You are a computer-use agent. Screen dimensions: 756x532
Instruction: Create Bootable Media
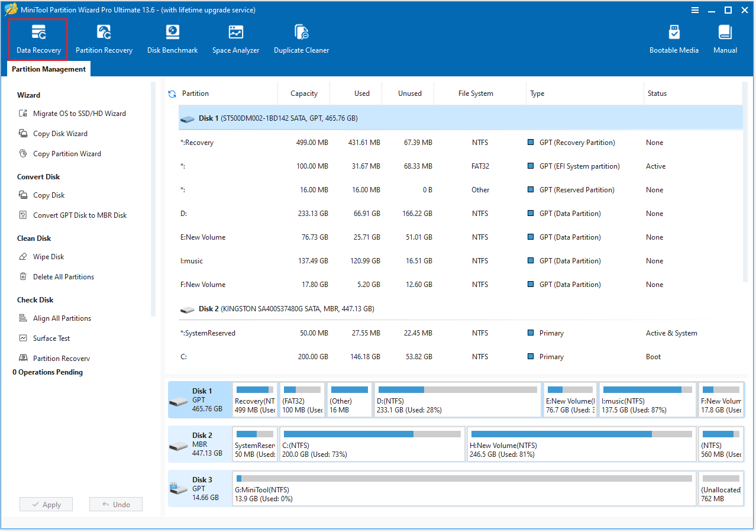point(674,40)
